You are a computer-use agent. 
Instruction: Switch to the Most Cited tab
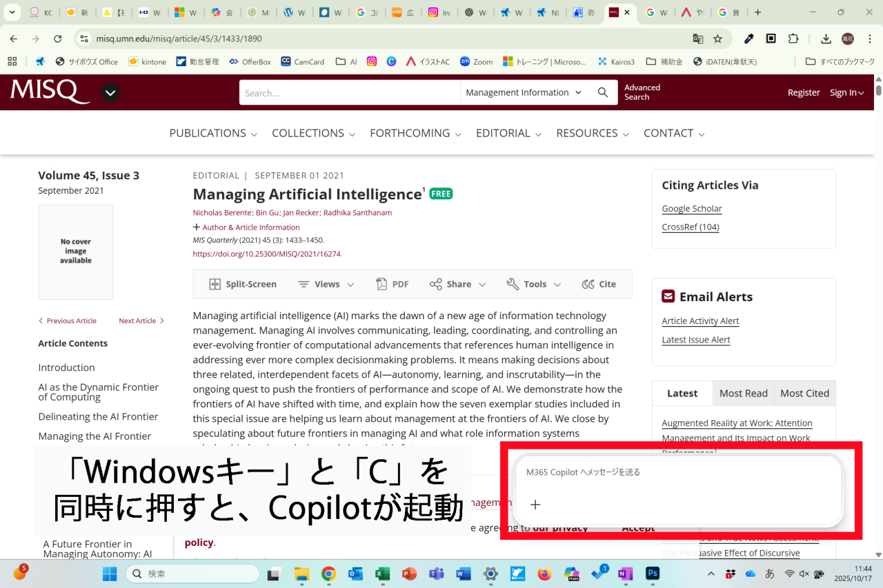coord(804,393)
